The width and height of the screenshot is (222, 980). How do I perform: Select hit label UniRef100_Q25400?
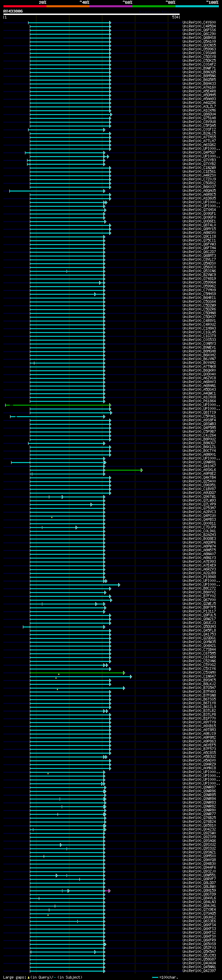pos(199,481)
